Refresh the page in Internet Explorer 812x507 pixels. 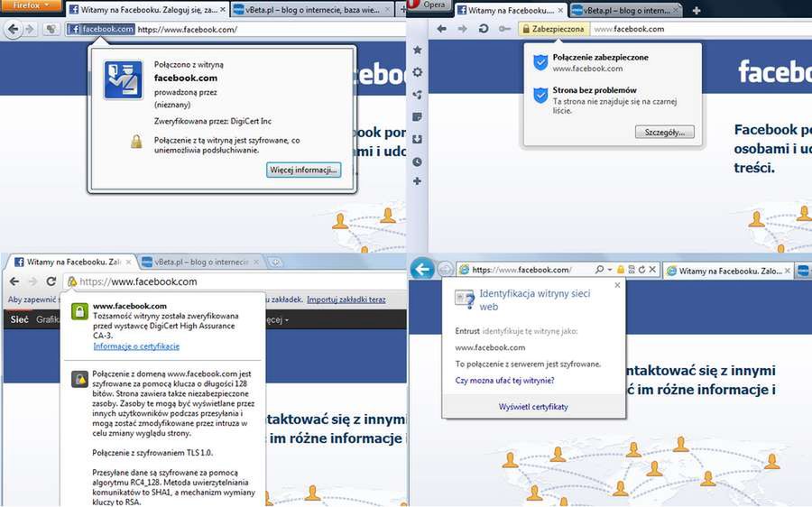641,270
